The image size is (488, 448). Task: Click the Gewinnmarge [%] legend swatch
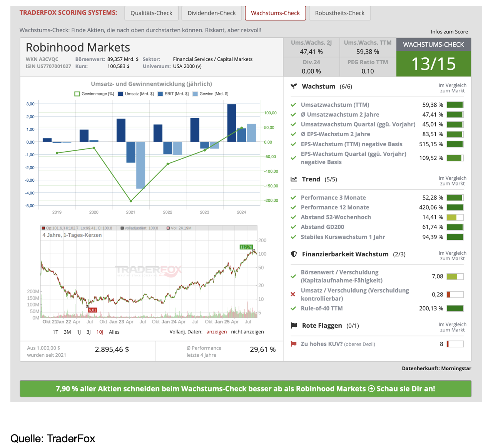click(77, 94)
